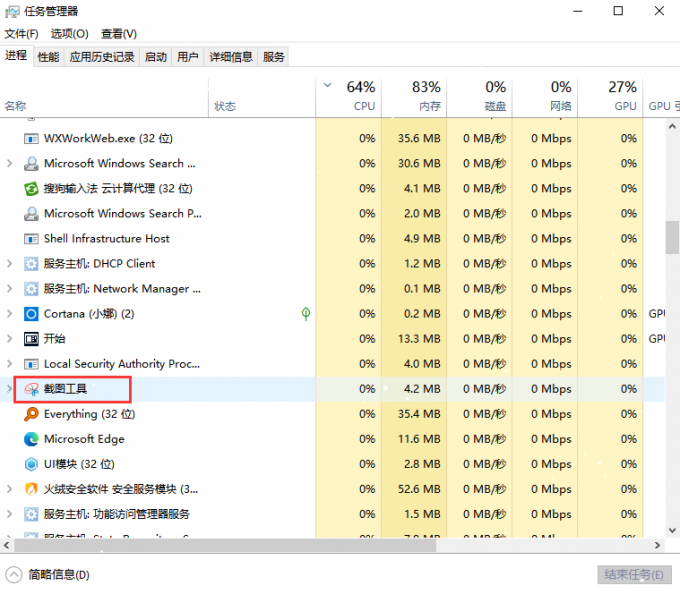This screenshot has height=594, width=680.
Task: Click the Cortana blue circle icon
Action: click(31, 314)
